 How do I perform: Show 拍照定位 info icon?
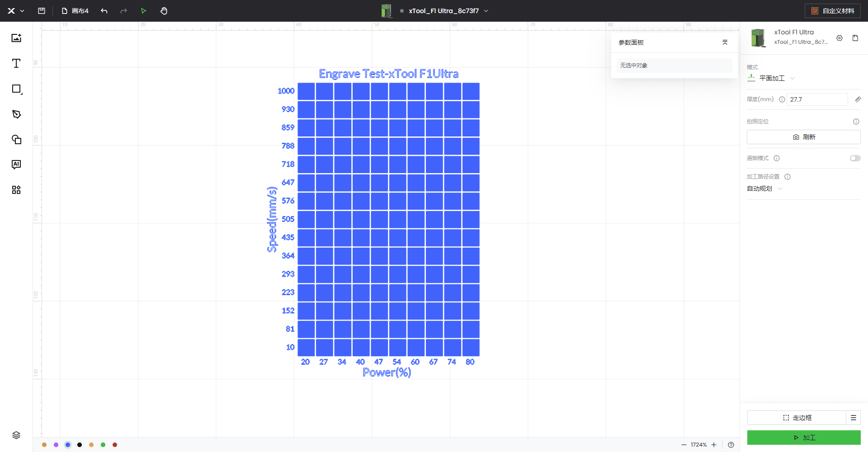coord(856,122)
